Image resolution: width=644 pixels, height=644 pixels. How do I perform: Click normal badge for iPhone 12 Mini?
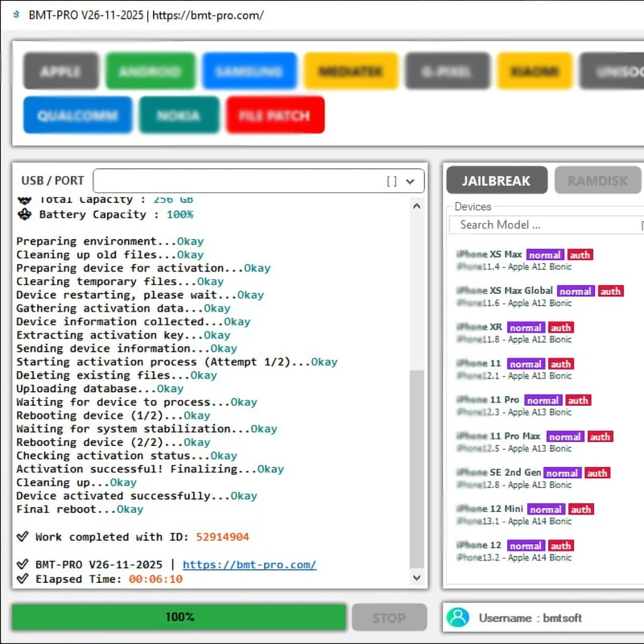pos(546,510)
